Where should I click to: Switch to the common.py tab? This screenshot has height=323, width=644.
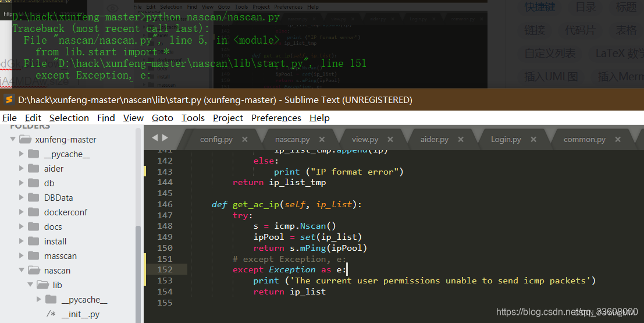point(585,139)
